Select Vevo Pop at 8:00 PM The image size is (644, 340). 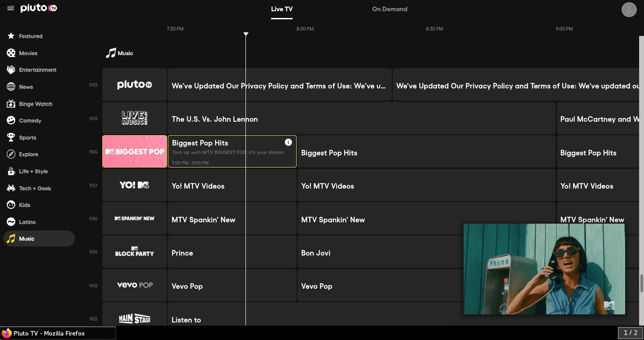381,285
